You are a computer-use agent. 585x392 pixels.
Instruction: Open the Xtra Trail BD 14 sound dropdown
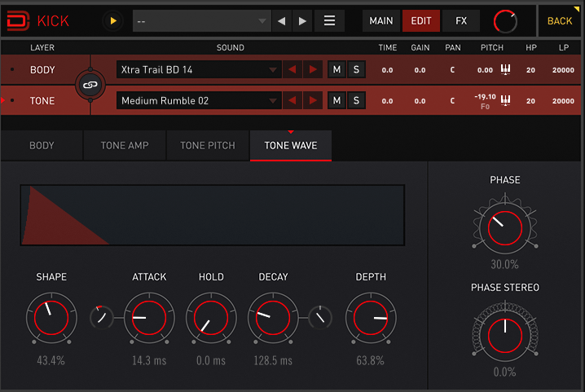click(199, 69)
